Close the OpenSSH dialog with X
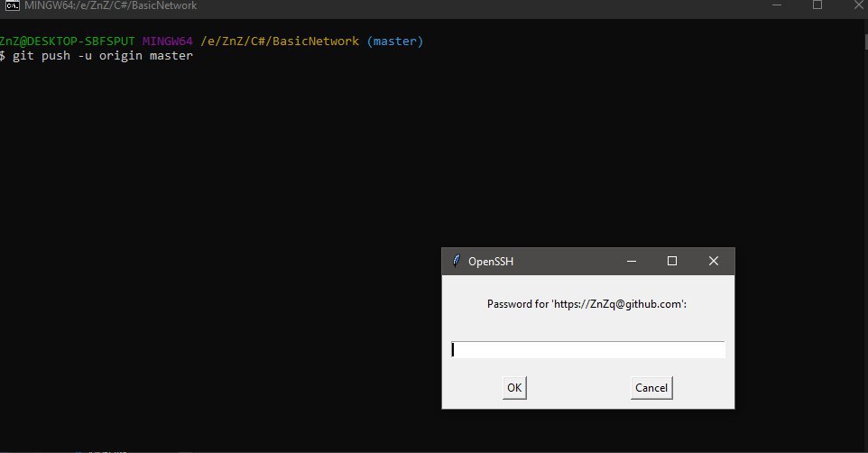The width and height of the screenshot is (868, 453). pyautogui.click(x=714, y=261)
